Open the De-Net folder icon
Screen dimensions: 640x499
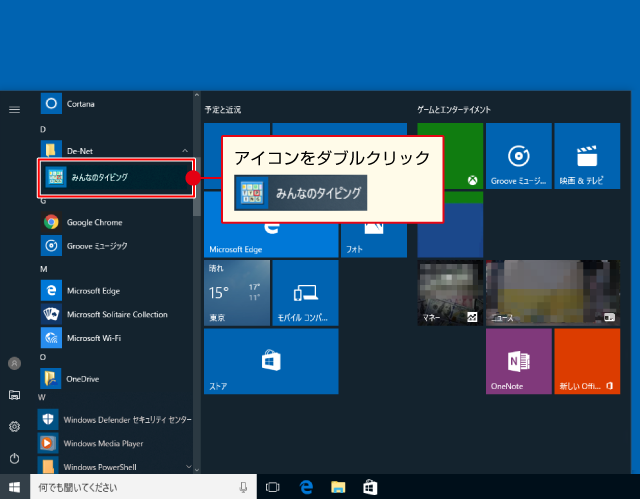(x=51, y=150)
